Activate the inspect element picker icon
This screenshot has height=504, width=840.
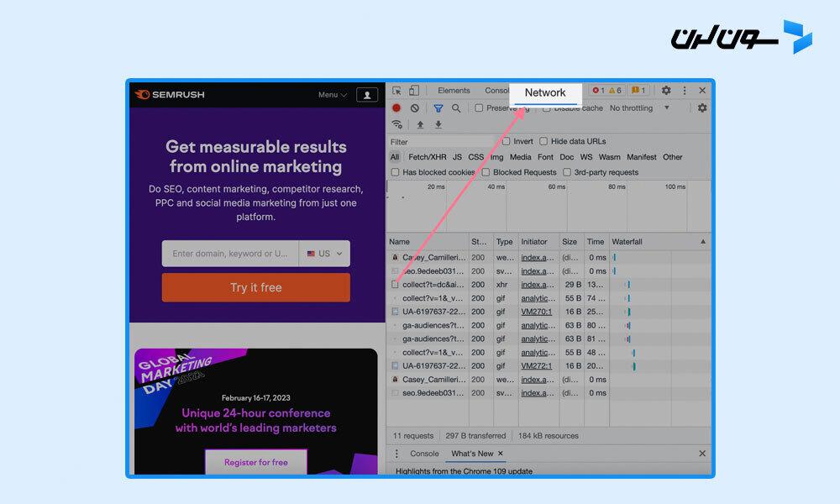pyautogui.click(x=397, y=91)
